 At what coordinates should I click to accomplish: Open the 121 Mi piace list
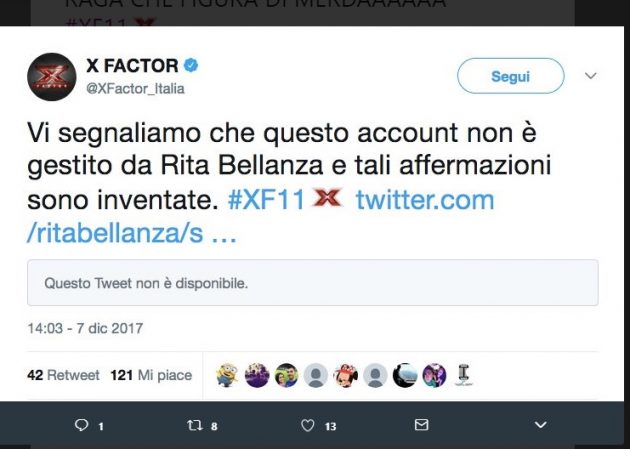point(151,375)
